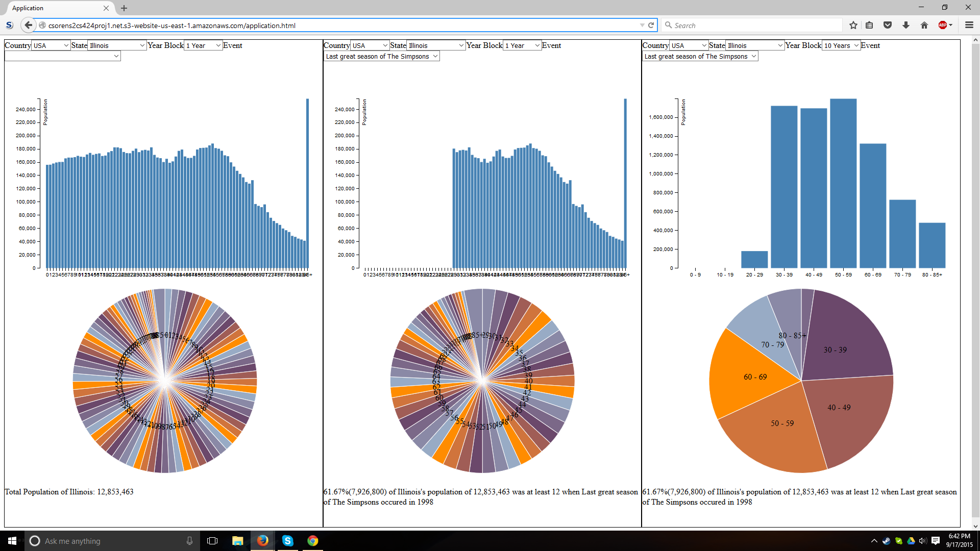Image resolution: width=980 pixels, height=551 pixels.
Task: Open Skype from the taskbar
Action: point(287,541)
